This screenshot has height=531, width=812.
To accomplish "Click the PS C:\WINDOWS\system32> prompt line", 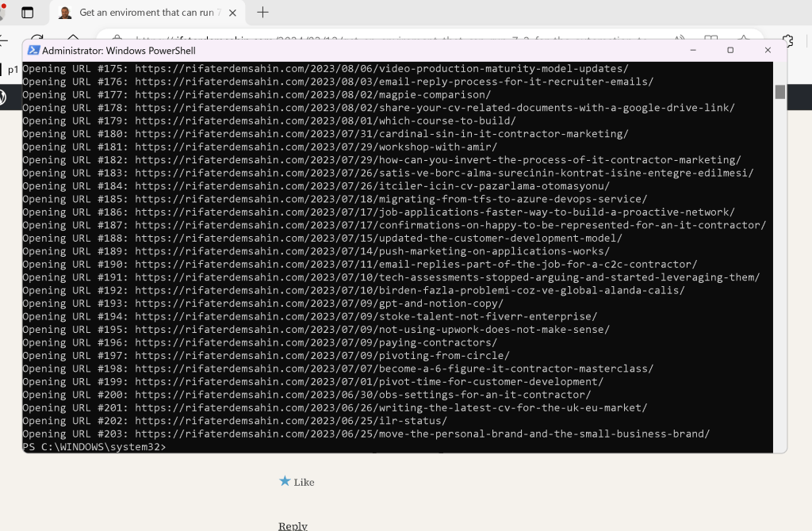I will tap(94, 447).
